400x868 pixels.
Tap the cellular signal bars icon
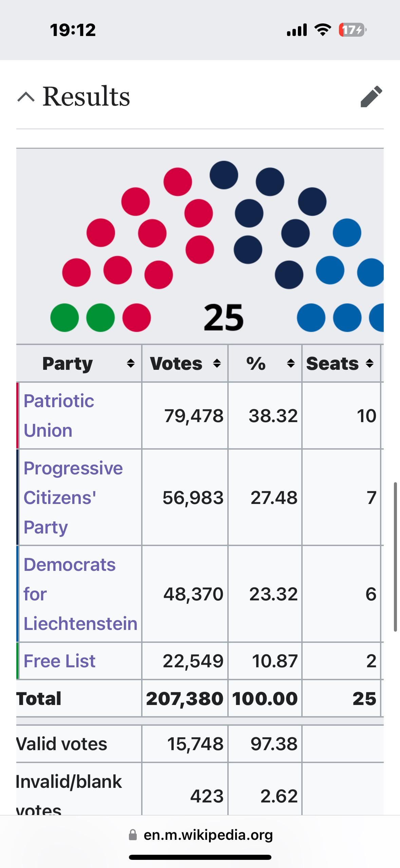tap(297, 30)
